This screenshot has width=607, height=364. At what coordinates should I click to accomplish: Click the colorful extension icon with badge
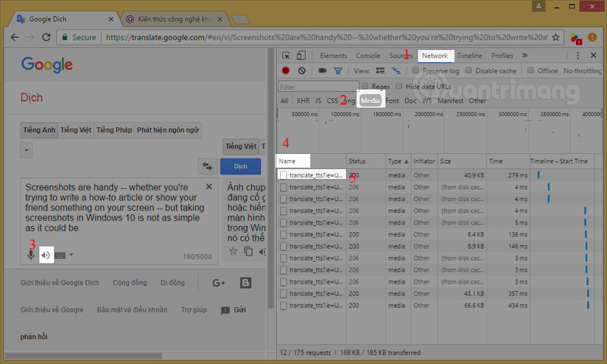coord(576,38)
